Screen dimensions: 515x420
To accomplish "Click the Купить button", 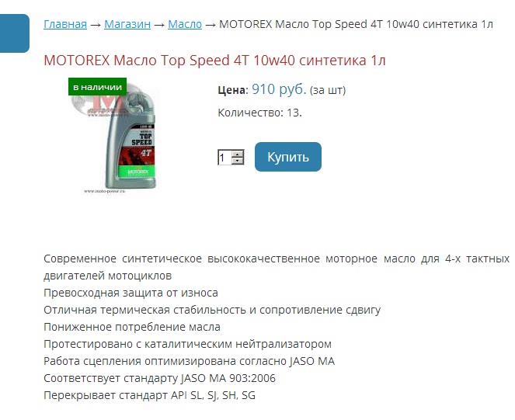I will click(288, 157).
